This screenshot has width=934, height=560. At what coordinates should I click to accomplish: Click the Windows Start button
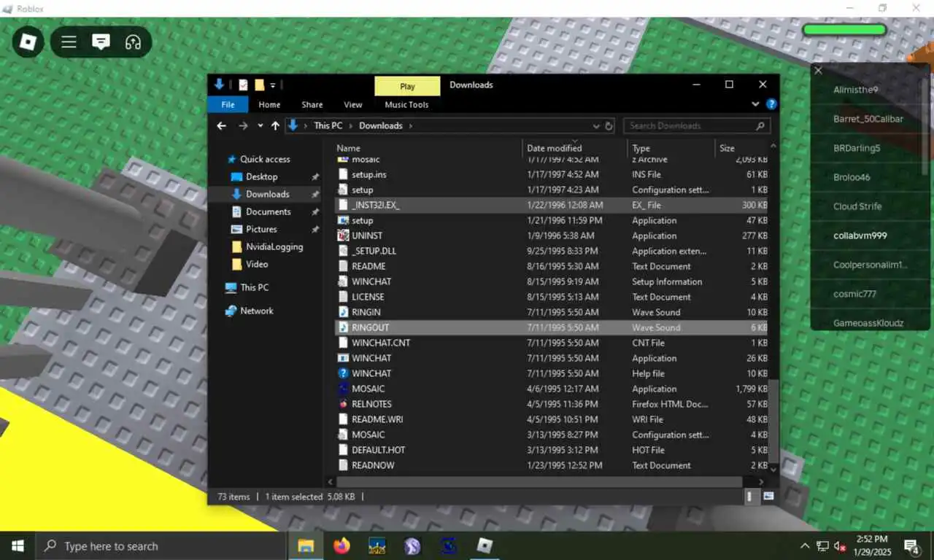18,545
